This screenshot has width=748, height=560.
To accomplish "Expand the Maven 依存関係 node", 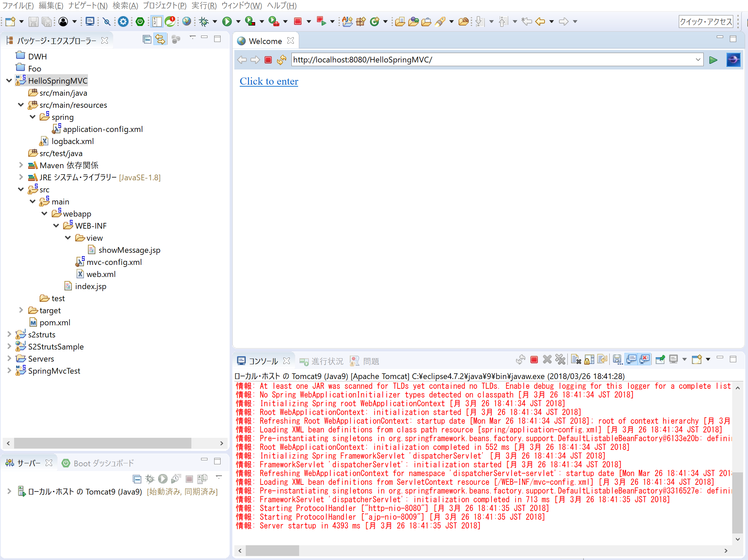I will pos(21,166).
